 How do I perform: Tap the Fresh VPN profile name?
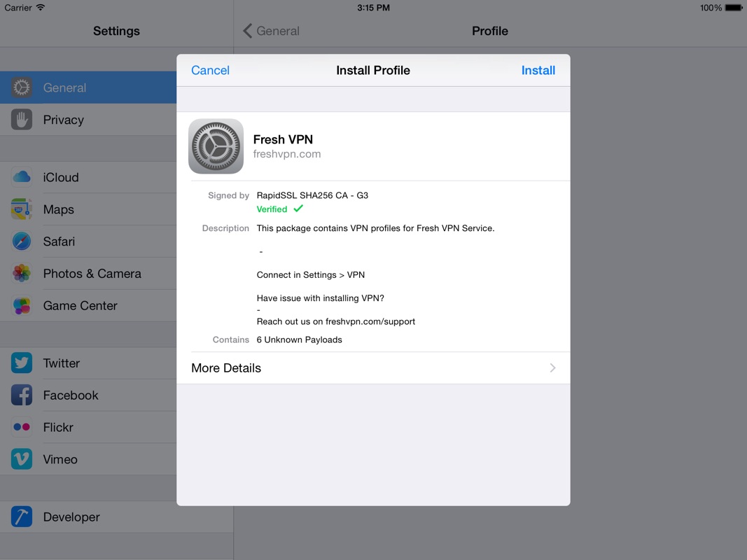(283, 139)
